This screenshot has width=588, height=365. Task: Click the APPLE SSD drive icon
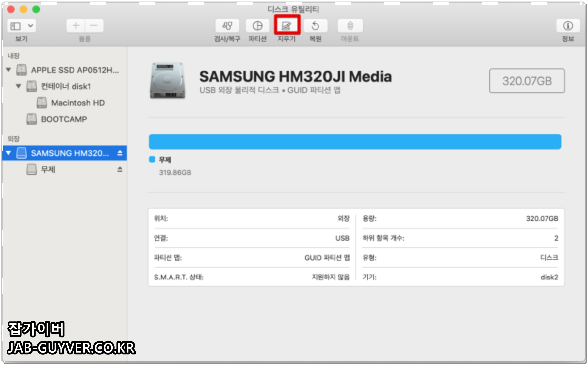[x=22, y=70]
